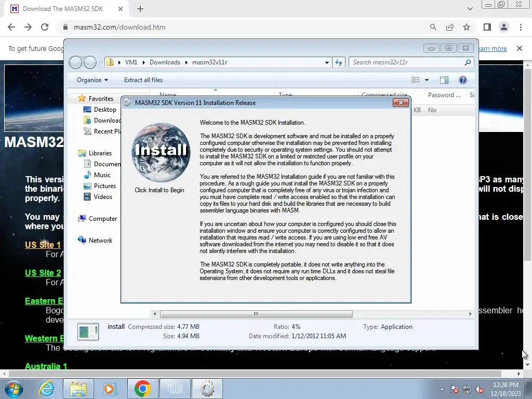Select Music library in navigation pane
Viewport: 532px width, 399px height.
[102, 175]
